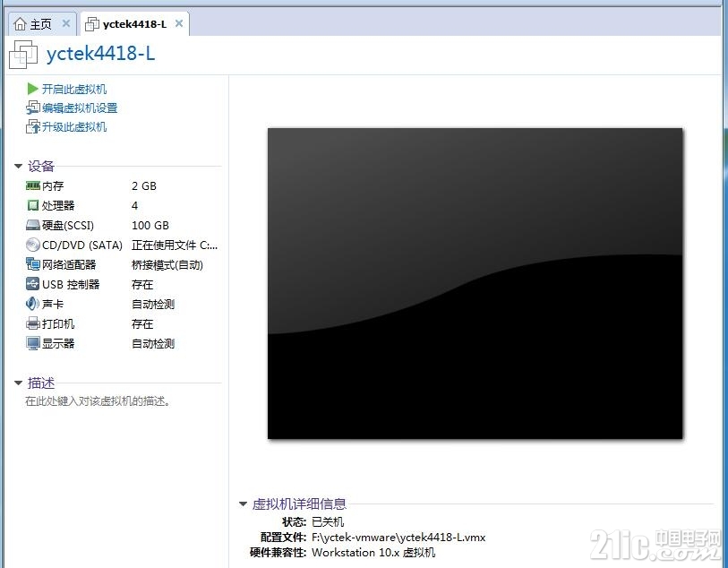Click the 已关机 status value

328,521
